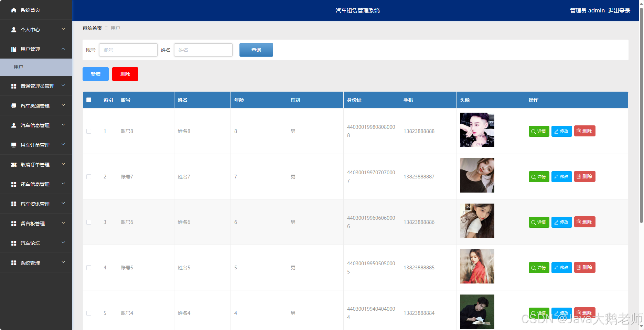
Task: Click the icon beside 汽车类别管理
Action: pos(14,106)
